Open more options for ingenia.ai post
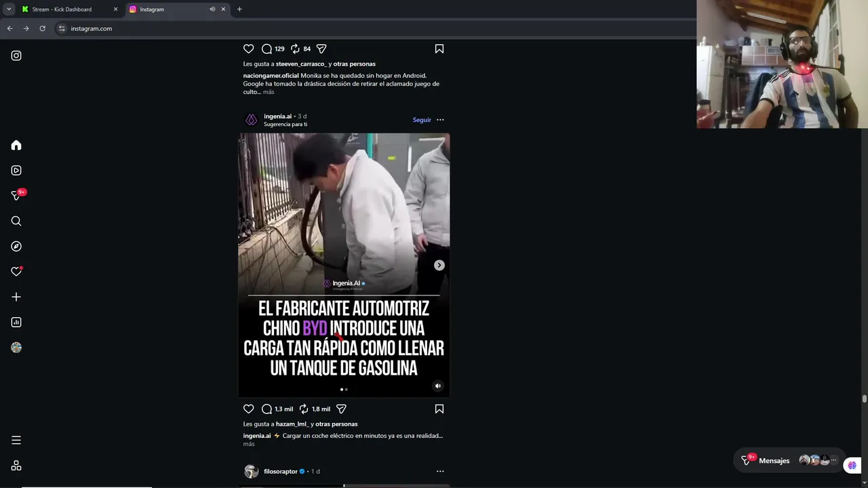Screen dimensions: 868x488 [440, 120]
